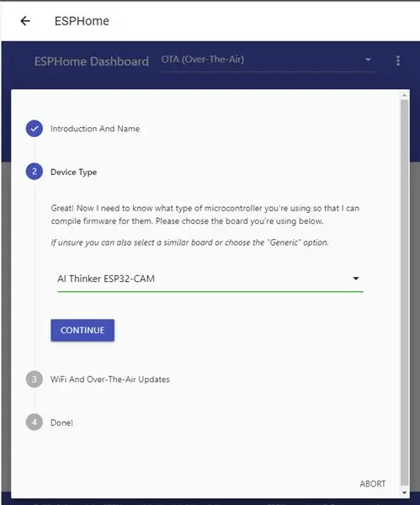
Task: Click the Done! step label
Action: [61, 423]
